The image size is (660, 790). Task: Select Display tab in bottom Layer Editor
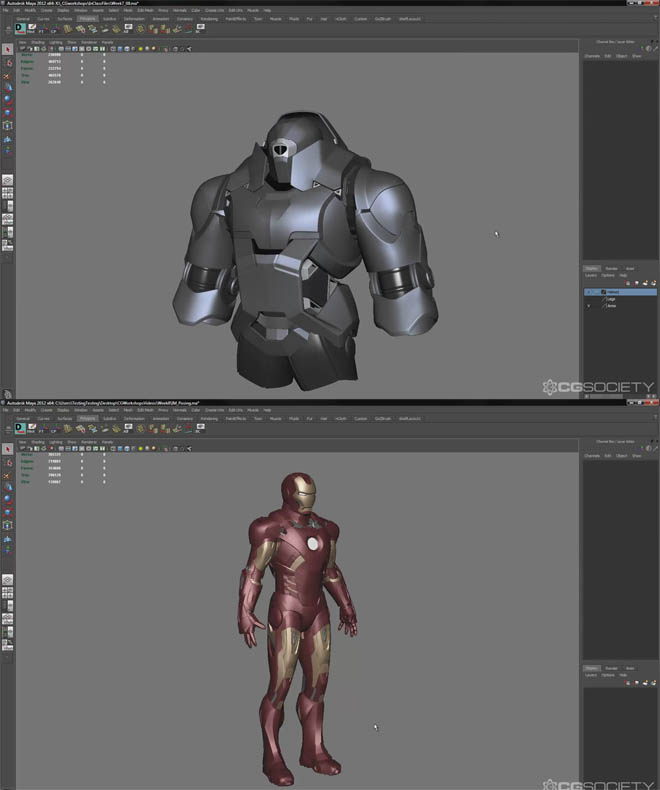pyautogui.click(x=591, y=669)
